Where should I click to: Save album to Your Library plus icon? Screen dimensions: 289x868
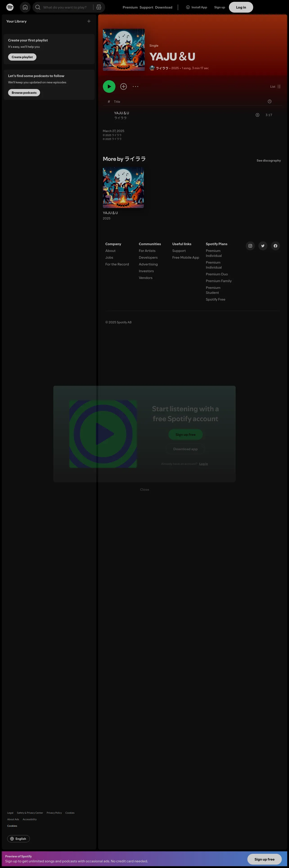point(124,87)
